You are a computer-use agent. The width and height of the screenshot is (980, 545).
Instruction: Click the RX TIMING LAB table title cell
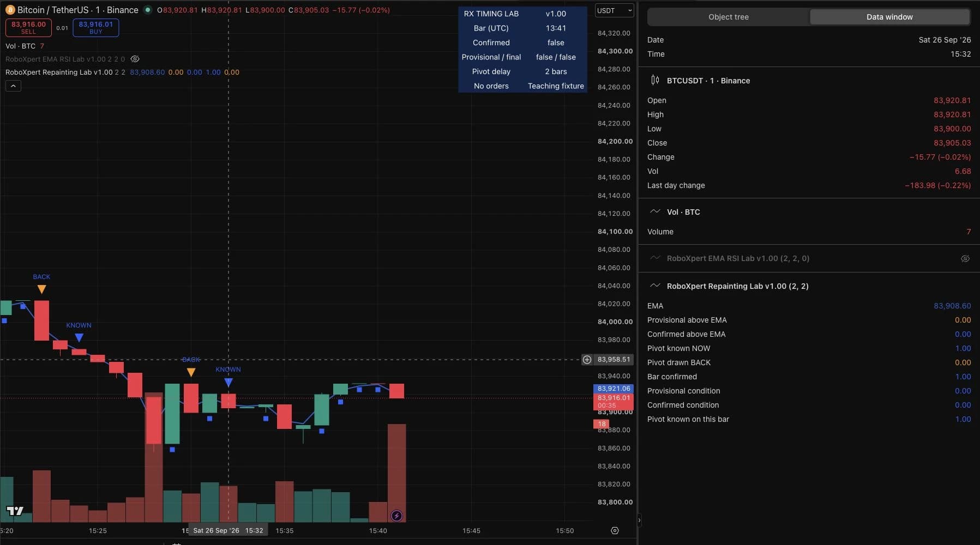click(491, 14)
